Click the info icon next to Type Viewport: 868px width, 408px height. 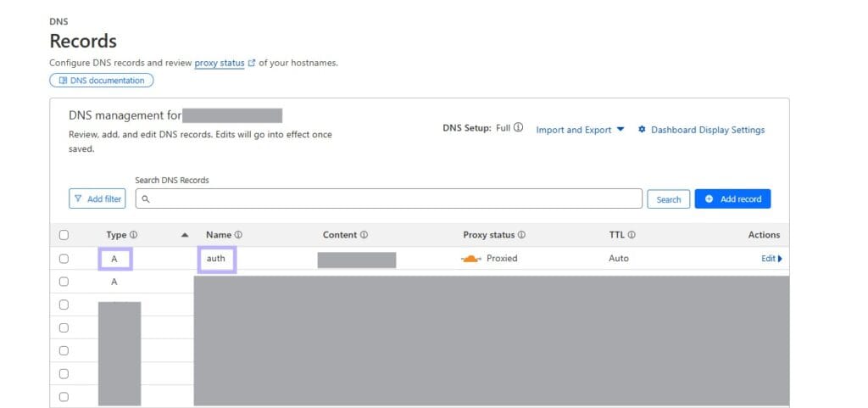[133, 235]
